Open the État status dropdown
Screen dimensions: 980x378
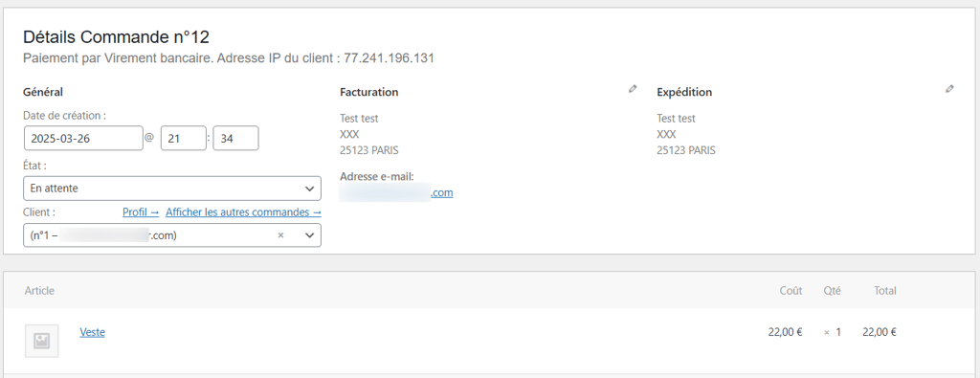pos(172,189)
